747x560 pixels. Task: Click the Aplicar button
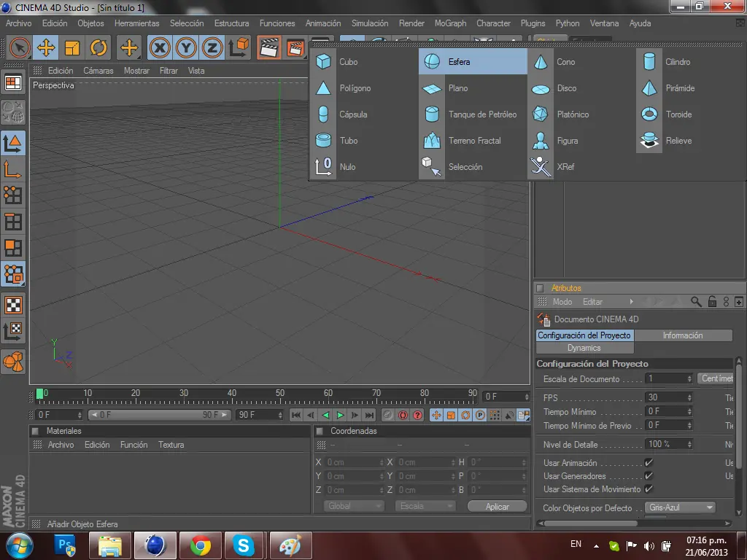click(498, 507)
